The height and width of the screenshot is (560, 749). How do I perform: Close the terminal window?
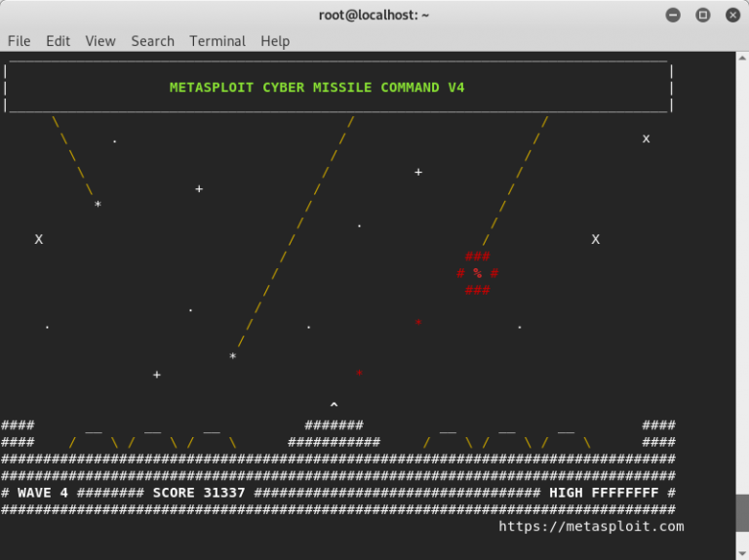(732, 16)
